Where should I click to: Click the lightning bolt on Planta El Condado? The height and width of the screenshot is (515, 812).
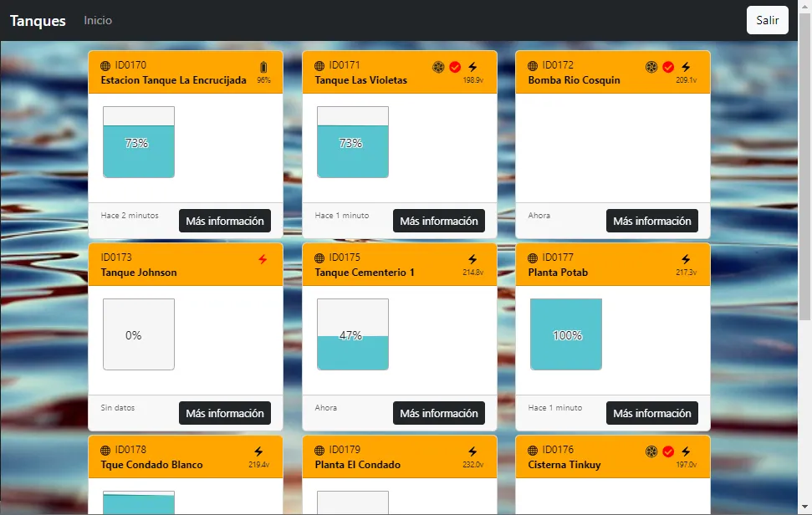click(472, 451)
